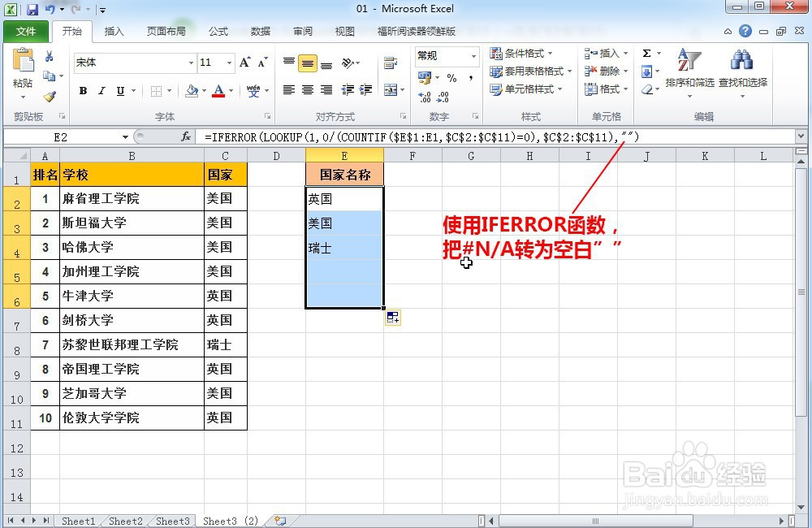Click the accounting number format icon
Screen dimensions: 812x528
[x=425, y=78]
